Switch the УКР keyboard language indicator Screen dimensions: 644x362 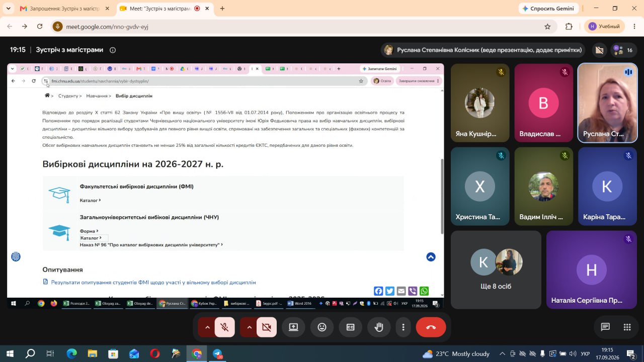tap(586, 354)
